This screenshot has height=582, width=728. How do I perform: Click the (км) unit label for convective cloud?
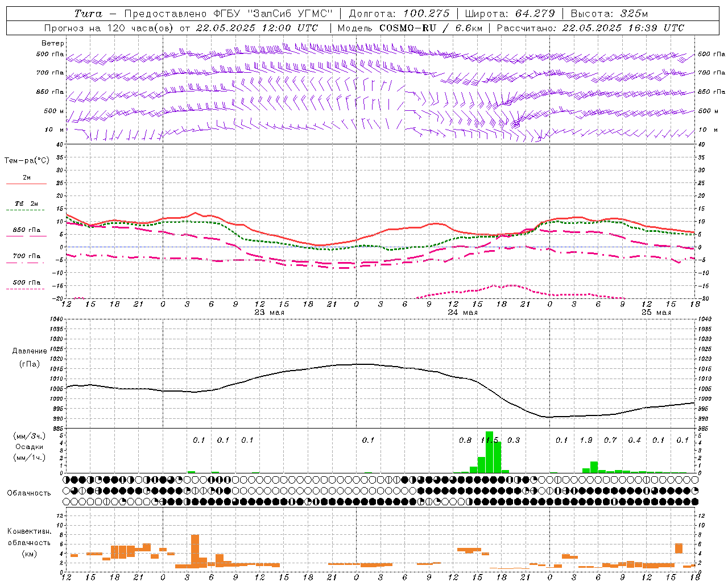point(30,554)
